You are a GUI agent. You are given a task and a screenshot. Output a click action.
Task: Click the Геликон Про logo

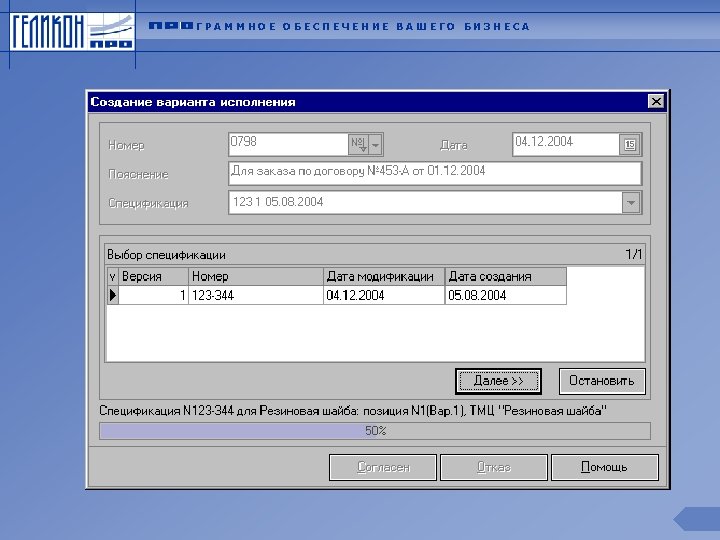(72, 31)
